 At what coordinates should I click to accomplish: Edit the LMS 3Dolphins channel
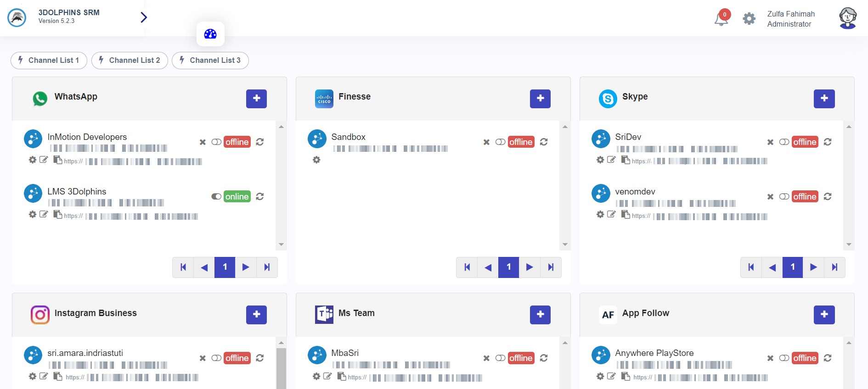click(x=44, y=214)
